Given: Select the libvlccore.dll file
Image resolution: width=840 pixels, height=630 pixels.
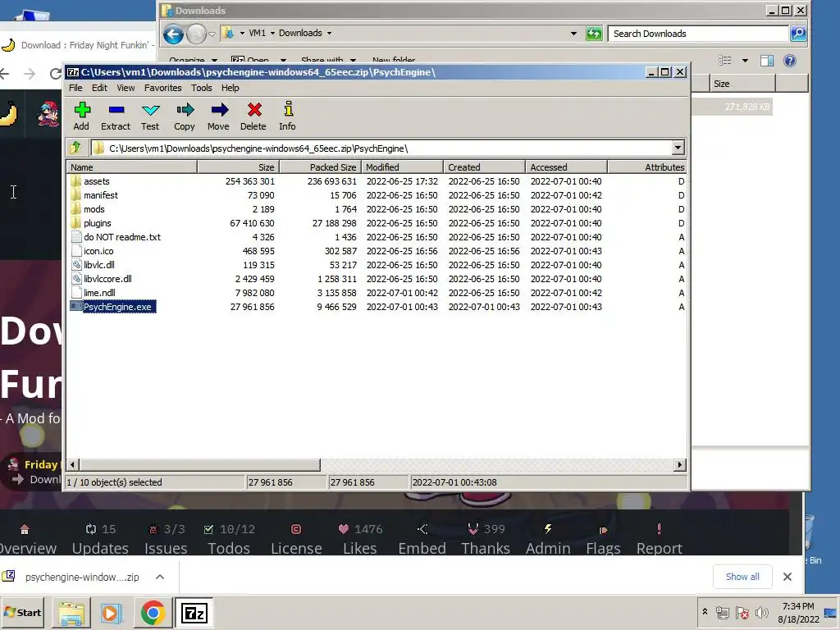Looking at the screenshot, I should [x=107, y=279].
